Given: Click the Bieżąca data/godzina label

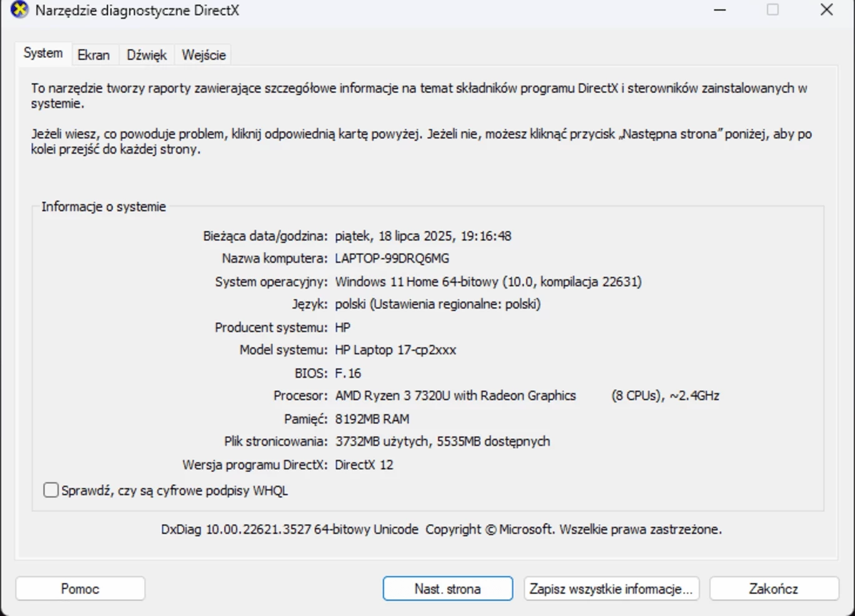Looking at the screenshot, I should pyautogui.click(x=265, y=236).
